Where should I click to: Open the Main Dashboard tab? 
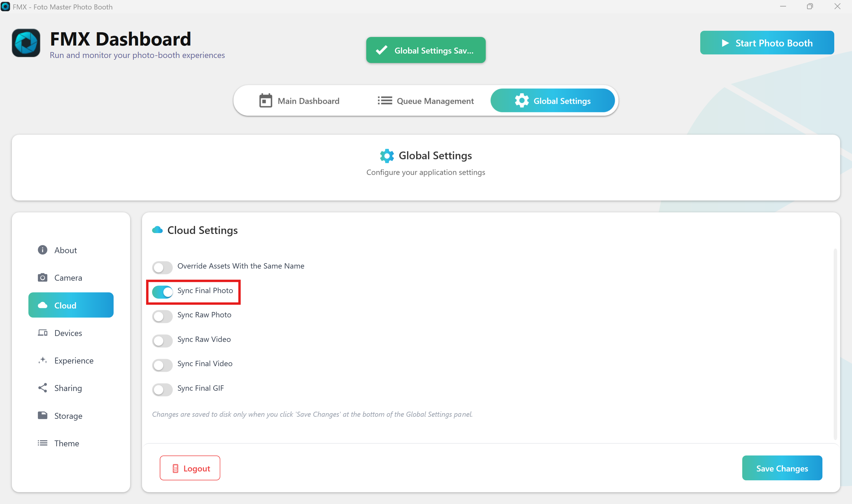[x=299, y=101]
